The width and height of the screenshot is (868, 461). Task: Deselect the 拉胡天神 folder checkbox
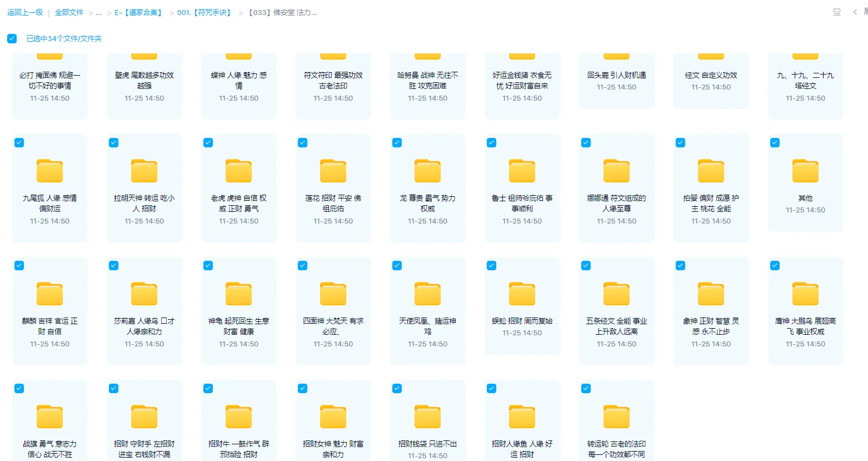pyautogui.click(x=113, y=142)
